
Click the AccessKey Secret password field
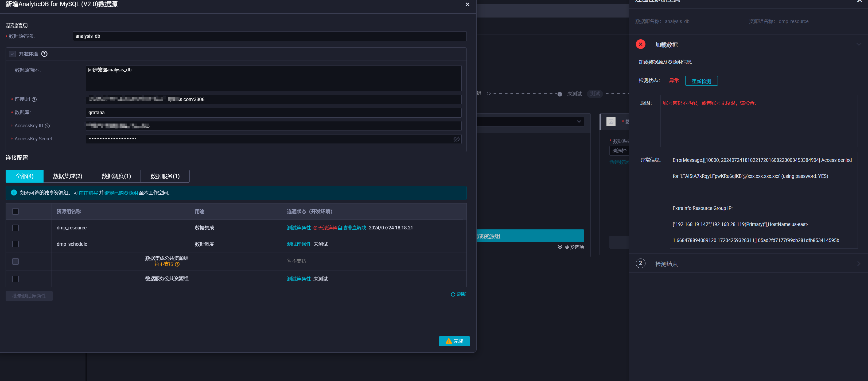274,139
